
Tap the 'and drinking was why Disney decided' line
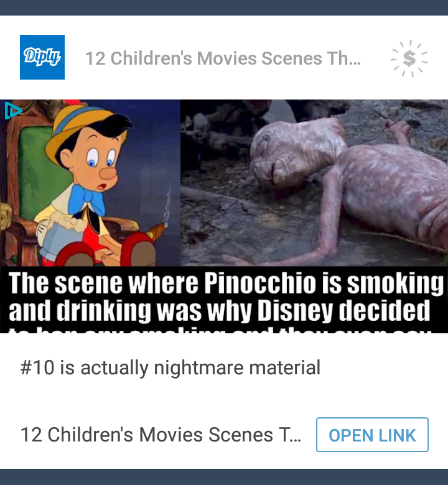(220, 310)
